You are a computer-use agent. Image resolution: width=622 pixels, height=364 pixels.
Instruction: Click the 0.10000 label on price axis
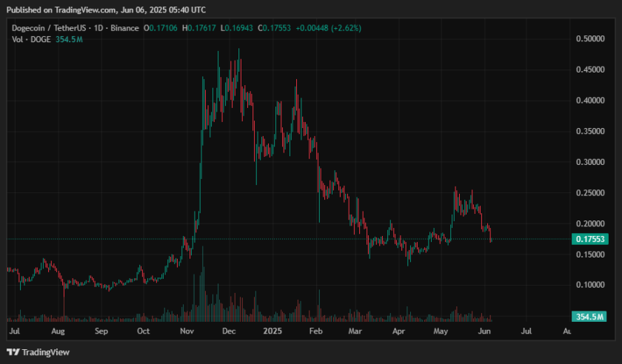pyautogui.click(x=589, y=285)
